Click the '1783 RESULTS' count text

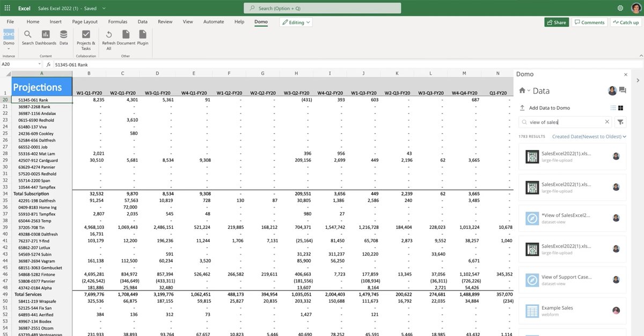pos(532,137)
